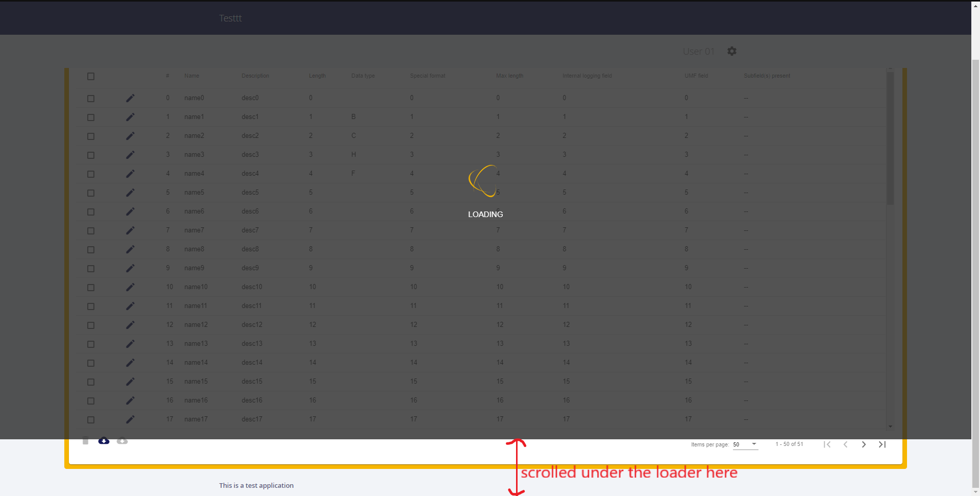Click the dark cloud download icon
The height and width of the screenshot is (496, 980).
pos(104,440)
